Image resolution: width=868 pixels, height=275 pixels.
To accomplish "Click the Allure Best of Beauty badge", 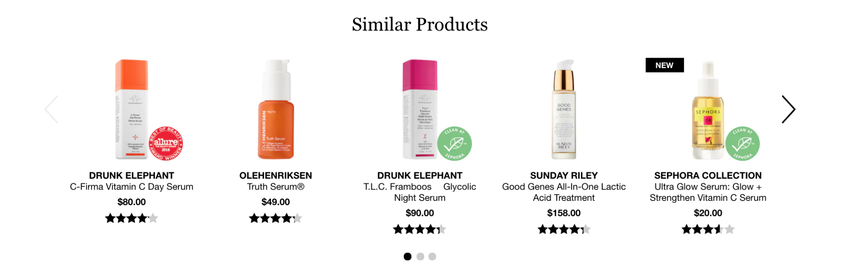I will tap(166, 144).
